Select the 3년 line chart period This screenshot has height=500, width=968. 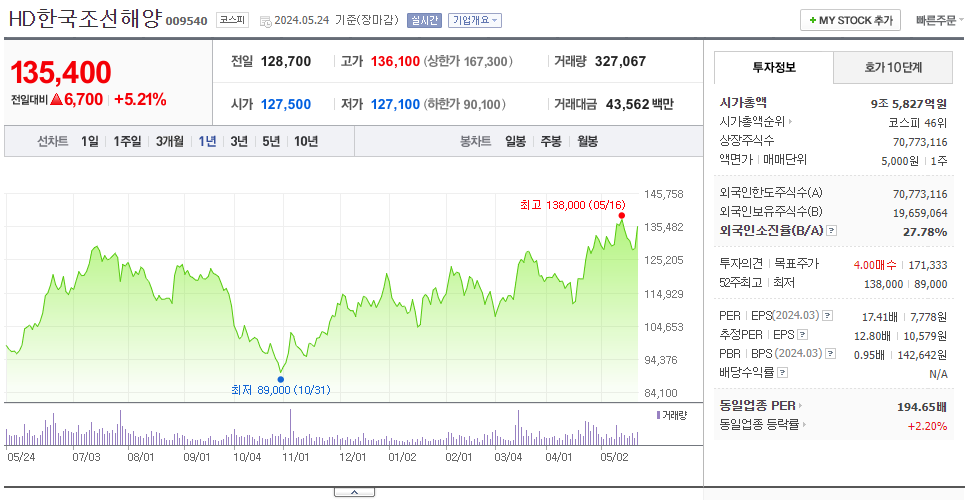tap(239, 141)
